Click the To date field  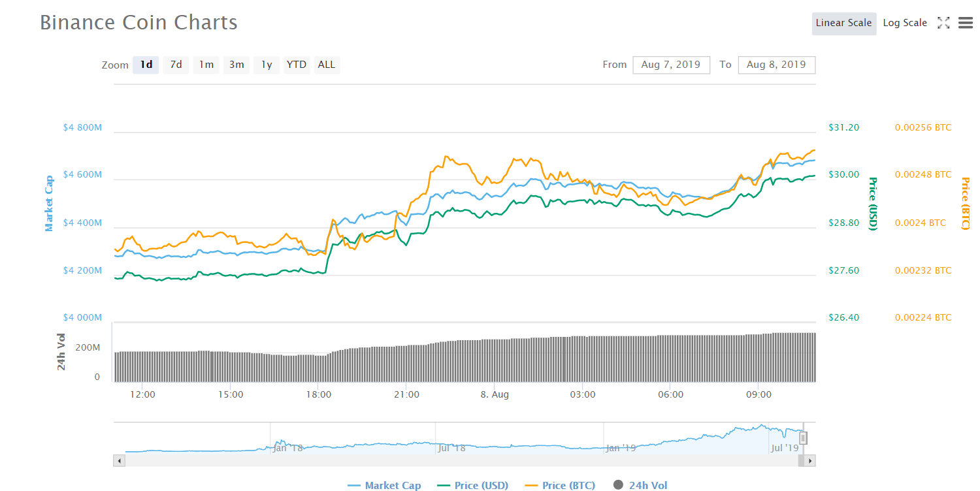tap(776, 65)
